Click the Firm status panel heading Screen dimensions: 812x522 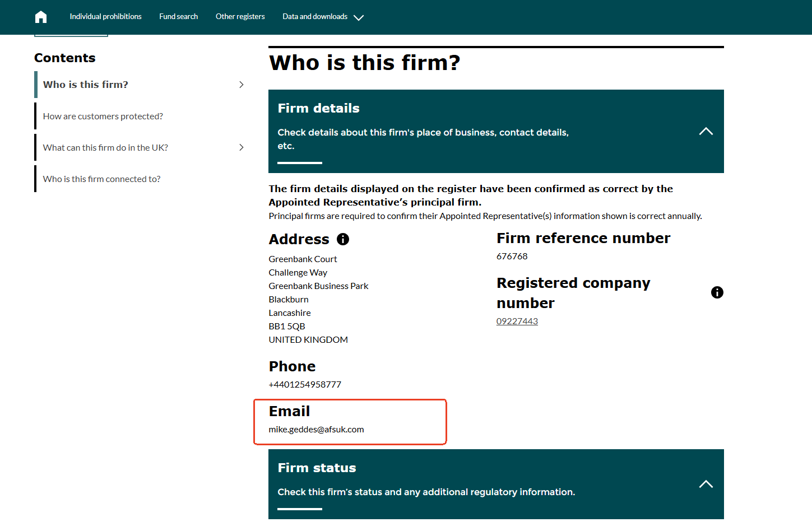click(x=317, y=468)
